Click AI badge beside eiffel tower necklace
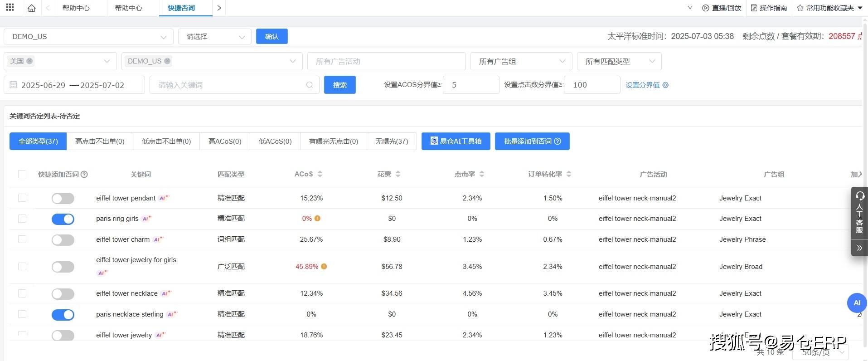Viewport: 868px width, 361px height. (166, 293)
